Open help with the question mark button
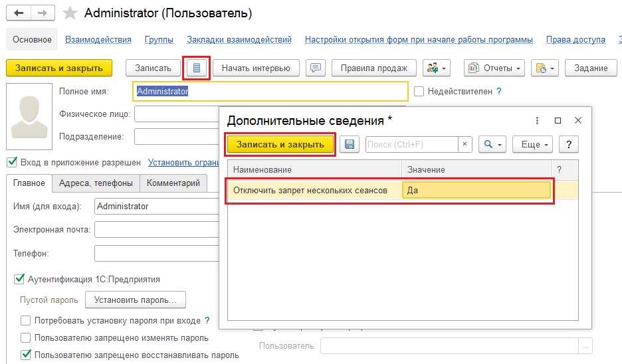 tap(569, 144)
